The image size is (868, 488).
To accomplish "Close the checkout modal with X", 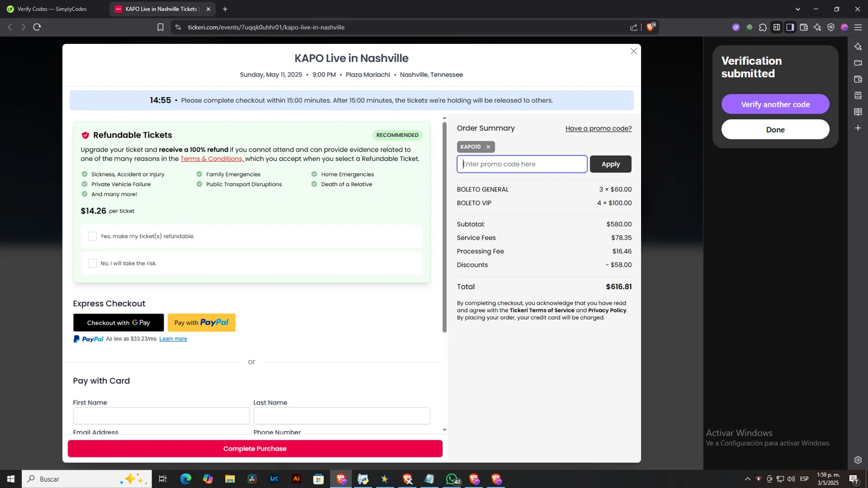I will [x=634, y=51].
